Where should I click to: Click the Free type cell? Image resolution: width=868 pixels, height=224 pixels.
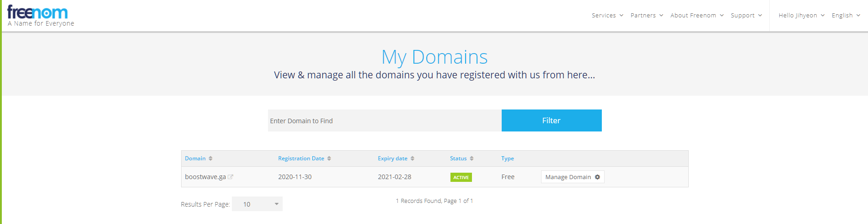pyautogui.click(x=508, y=177)
